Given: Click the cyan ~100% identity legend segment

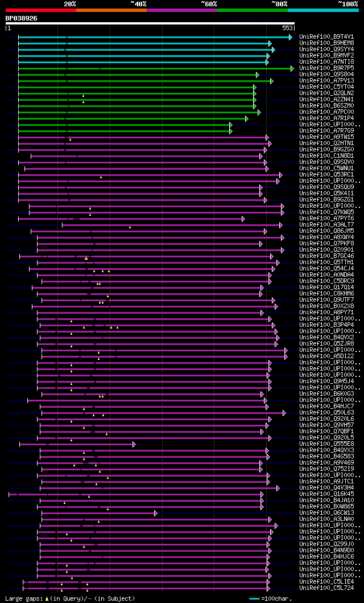Looking at the screenshot, I should coord(323,10).
